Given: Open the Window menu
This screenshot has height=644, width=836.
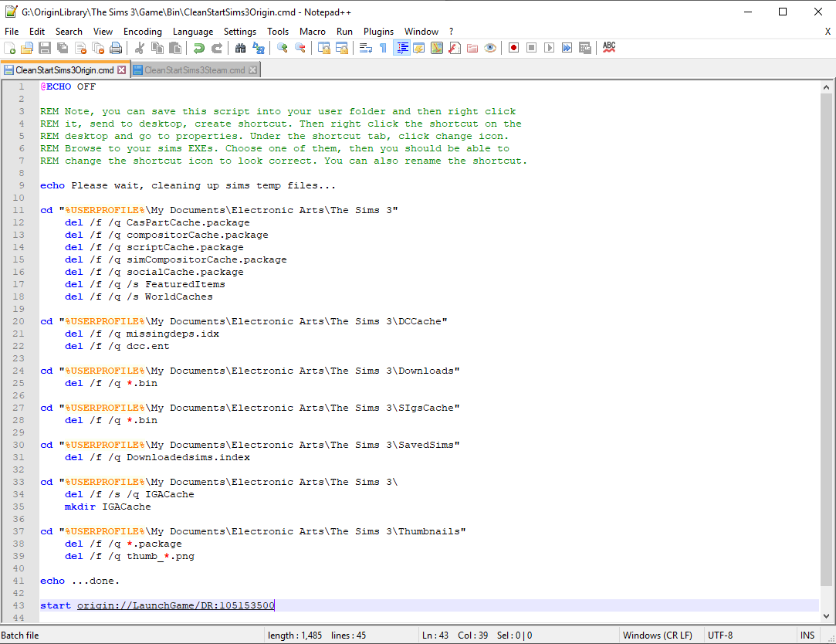Looking at the screenshot, I should [421, 32].
